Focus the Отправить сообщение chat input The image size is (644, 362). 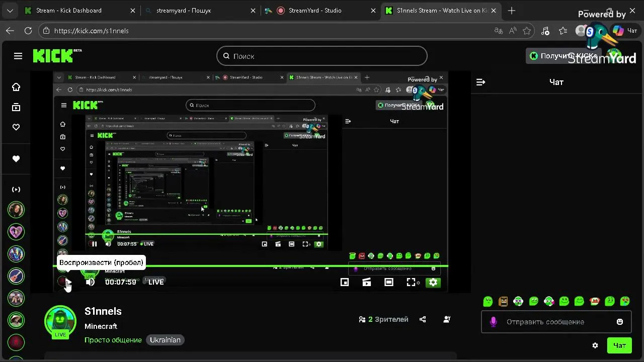(556, 322)
